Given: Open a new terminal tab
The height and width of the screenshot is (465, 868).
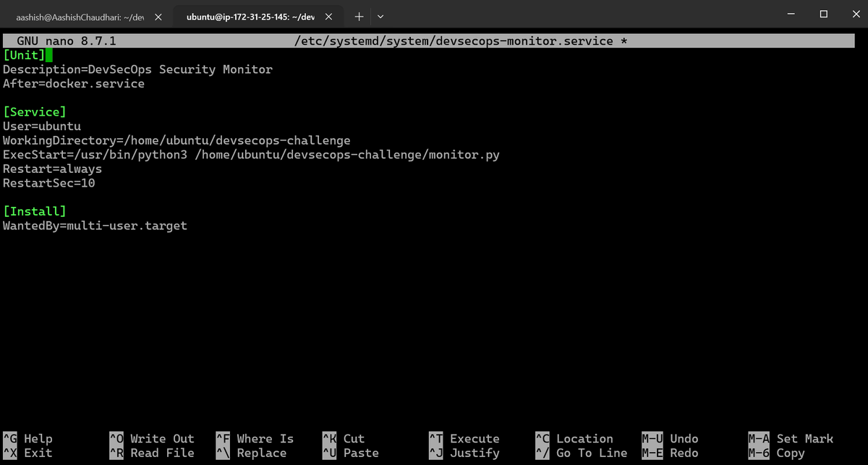Looking at the screenshot, I should (x=359, y=16).
